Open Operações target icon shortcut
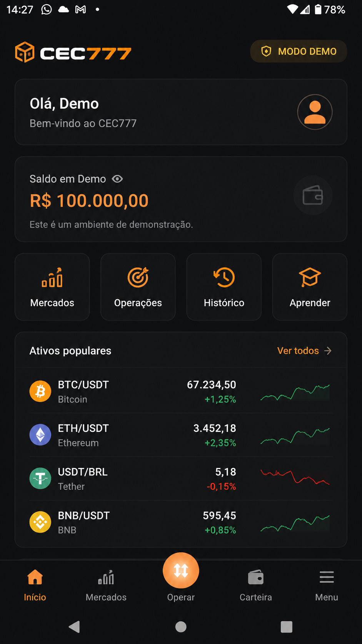 tap(138, 287)
